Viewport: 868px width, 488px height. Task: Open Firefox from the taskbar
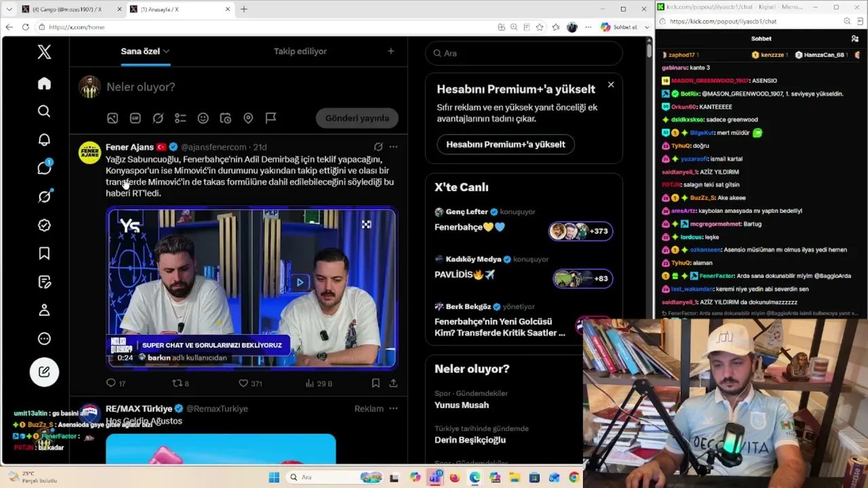[454, 477]
